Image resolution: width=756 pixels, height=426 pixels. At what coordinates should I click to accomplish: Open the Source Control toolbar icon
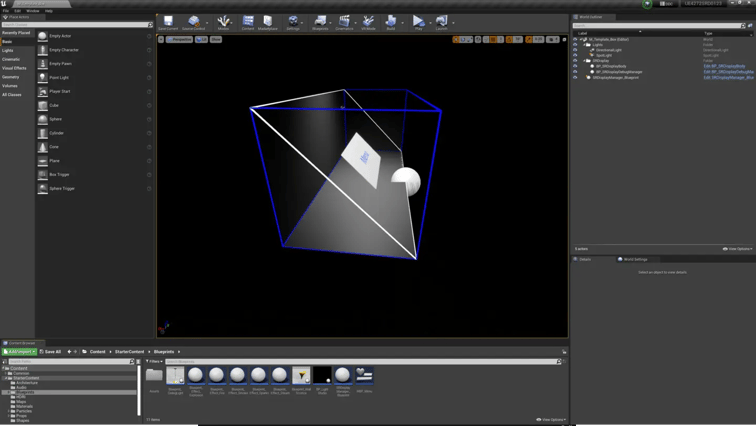194,22
